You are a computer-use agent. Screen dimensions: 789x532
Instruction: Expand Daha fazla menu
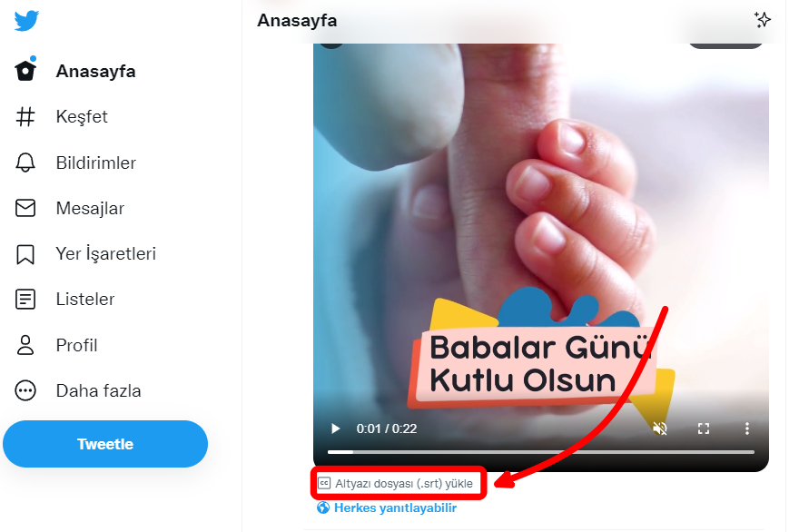click(x=25, y=390)
